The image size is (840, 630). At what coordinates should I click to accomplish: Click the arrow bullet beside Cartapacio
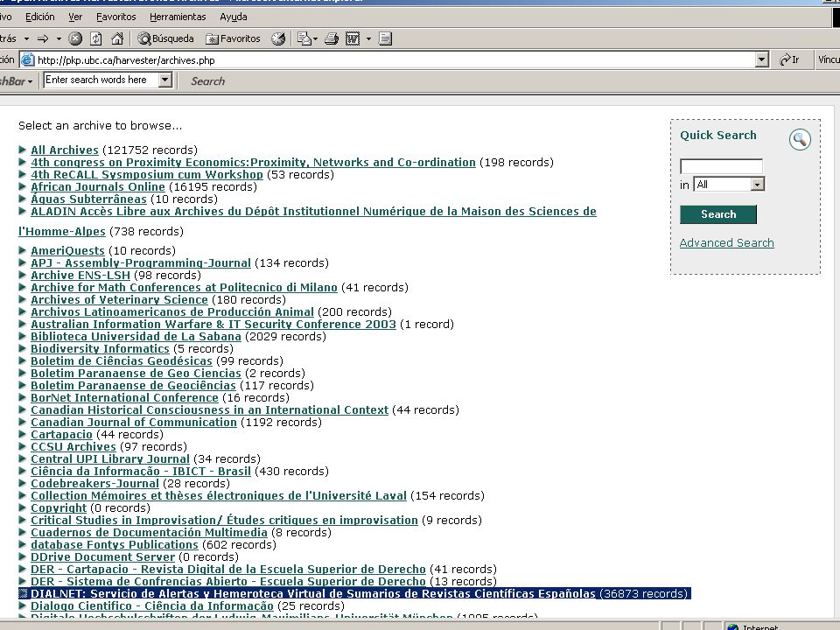(x=23, y=434)
